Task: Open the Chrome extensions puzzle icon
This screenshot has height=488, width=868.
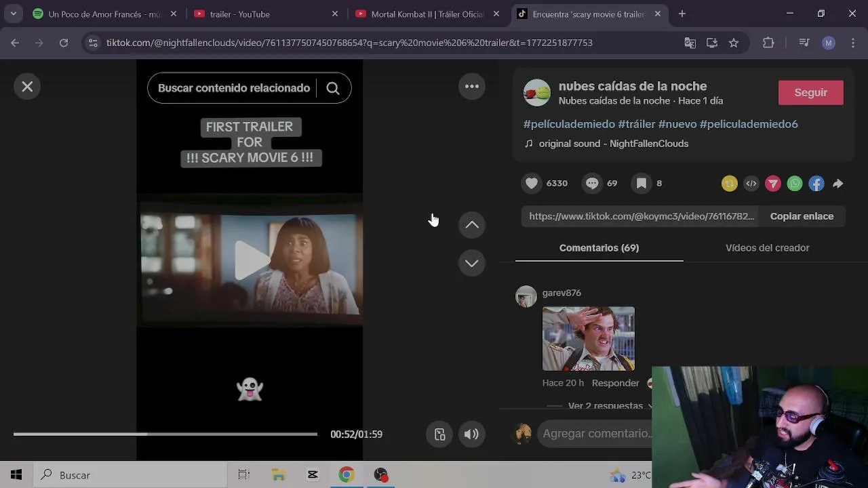Action: [x=768, y=43]
